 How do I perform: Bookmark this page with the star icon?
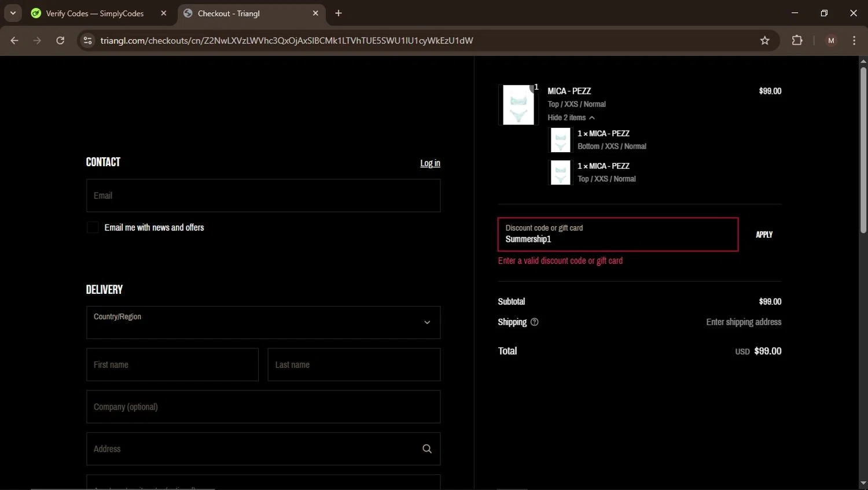pos(764,40)
